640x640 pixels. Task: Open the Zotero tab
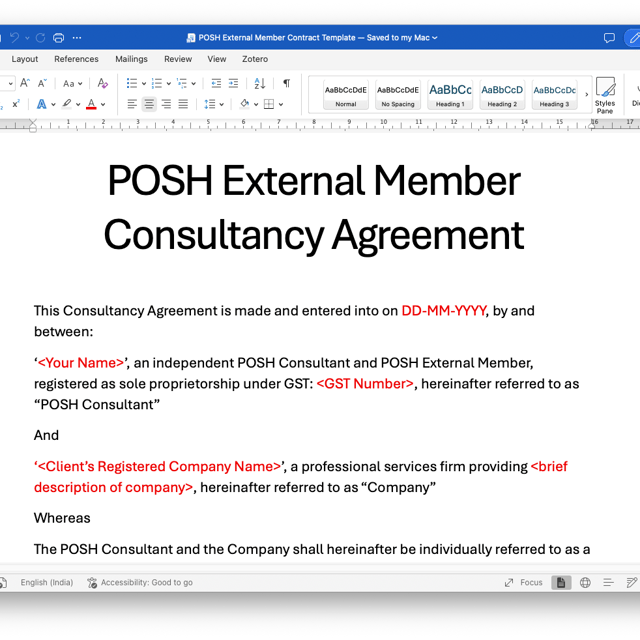[255, 59]
